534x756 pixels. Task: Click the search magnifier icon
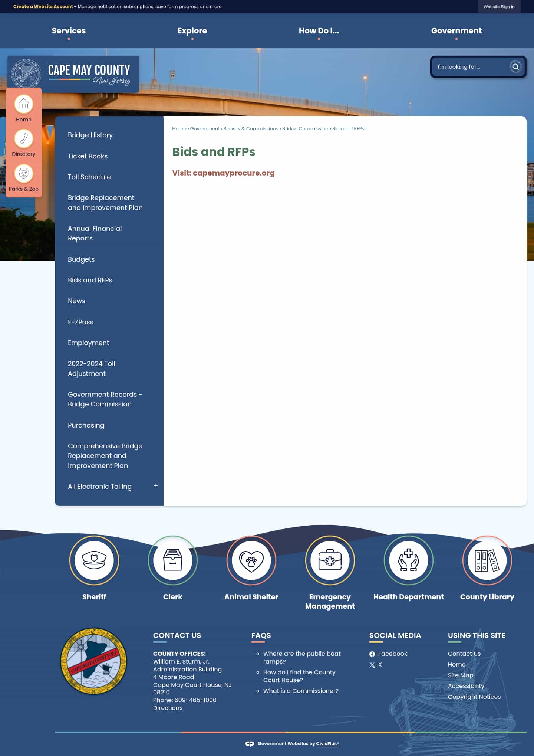[x=515, y=67]
